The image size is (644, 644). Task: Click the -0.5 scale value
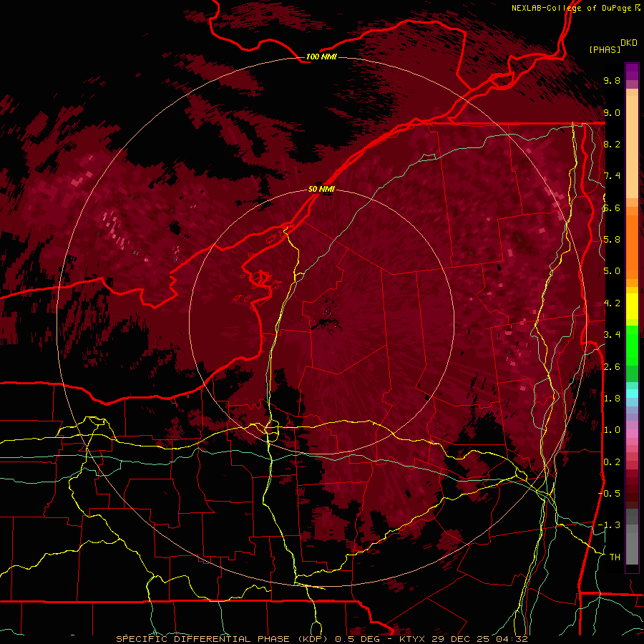click(x=610, y=493)
